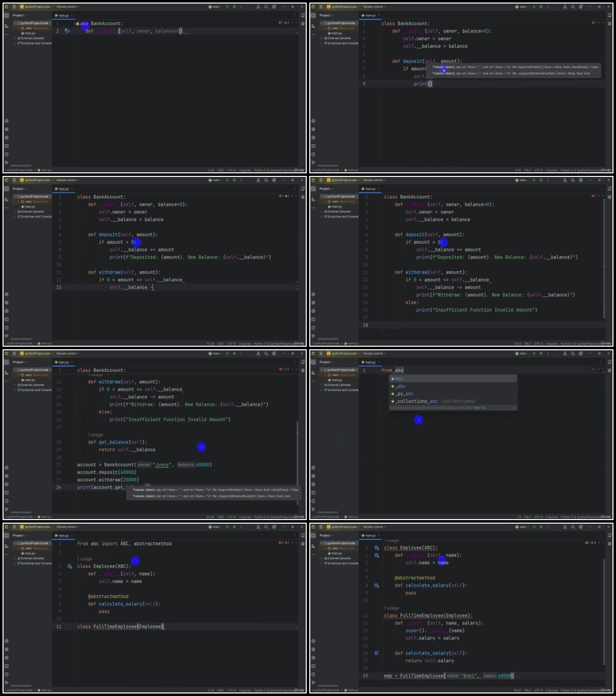616x696 pixels.
Task: Click gutter icon beside abstract calculate_salary line 8
Action: [x=376, y=585]
